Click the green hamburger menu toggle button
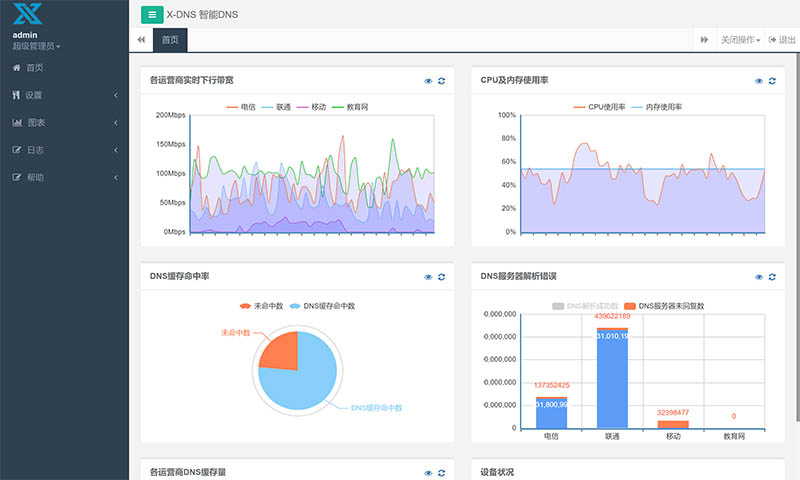Image resolution: width=800 pixels, height=480 pixels. coord(152,14)
